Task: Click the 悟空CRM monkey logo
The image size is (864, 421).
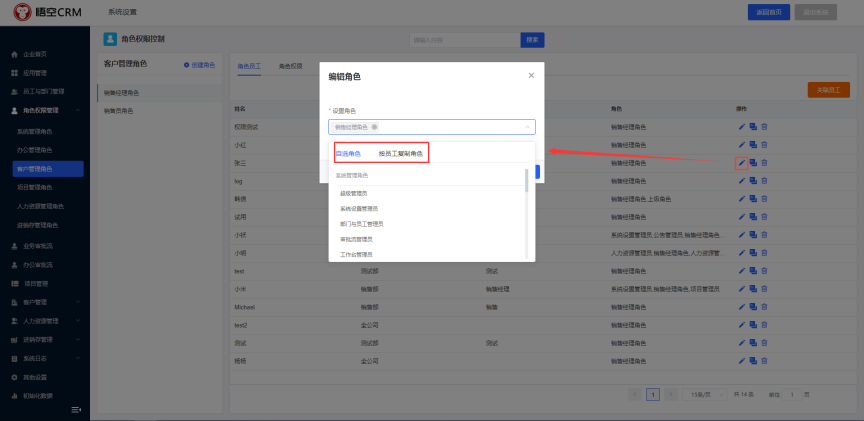Action: pos(23,12)
